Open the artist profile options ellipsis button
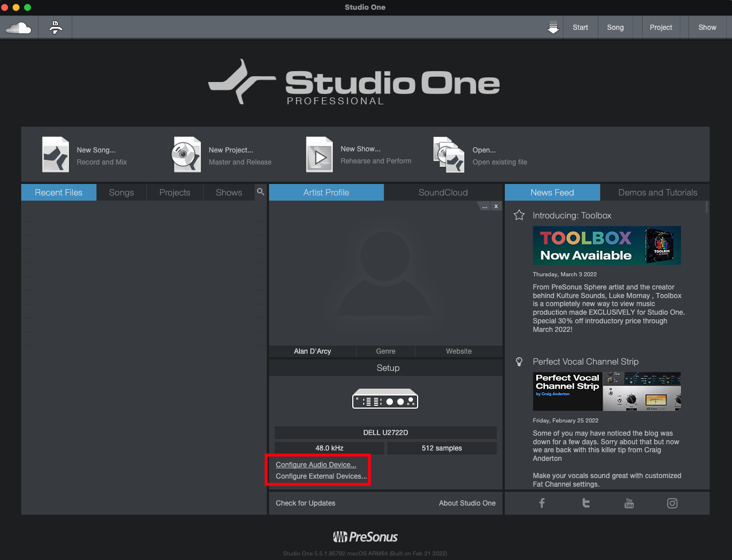 point(485,206)
